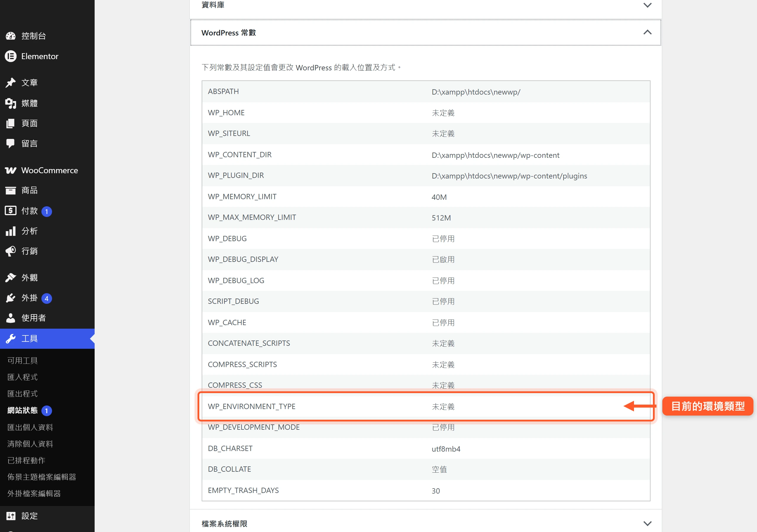Open the 匯出個人資料 submenu link
Image resolution: width=757 pixels, height=532 pixels.
click(x=30, y=427)
